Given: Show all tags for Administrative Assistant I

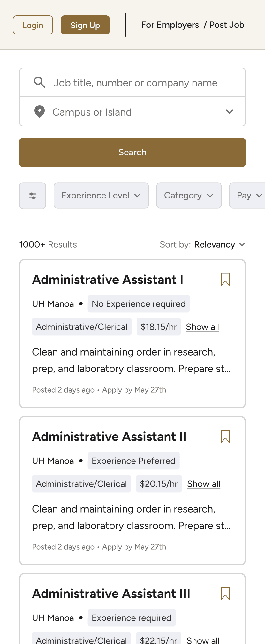Looking at the screenshot, I should pyautogui.click(x=202, y=327).
